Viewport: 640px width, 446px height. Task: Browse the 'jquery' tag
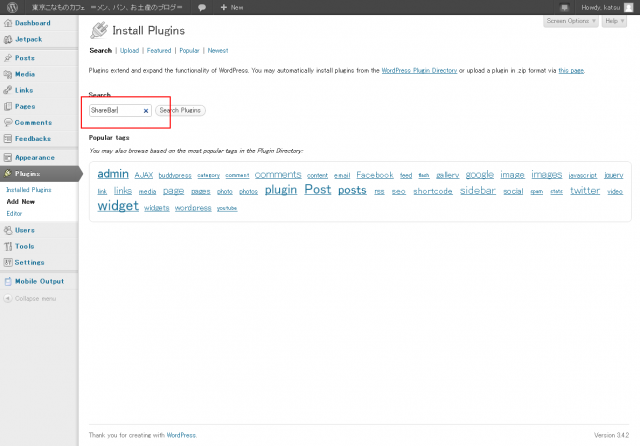(x=613, y=175)
